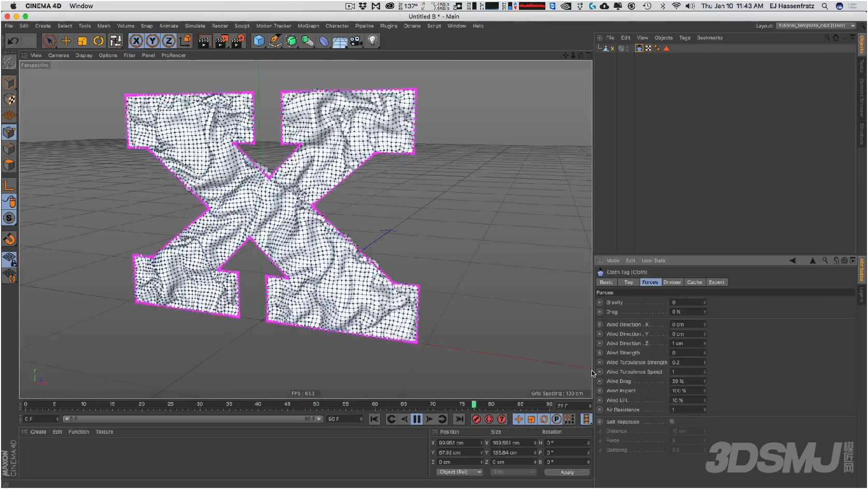Viewport: 868px width, 489px height.
Task: Select the Rotate tool in top toolbar
Action: [98, 41]
